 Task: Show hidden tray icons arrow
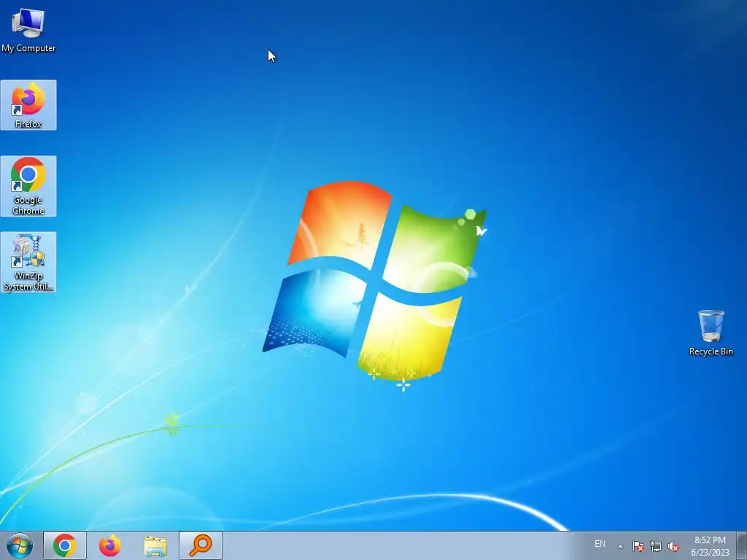(x=620, y=546)
